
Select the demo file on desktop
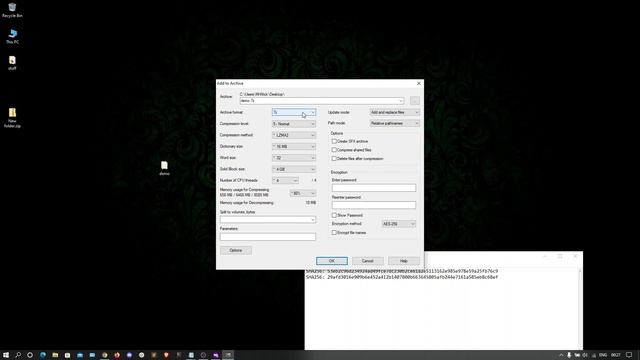click(164, 168)
